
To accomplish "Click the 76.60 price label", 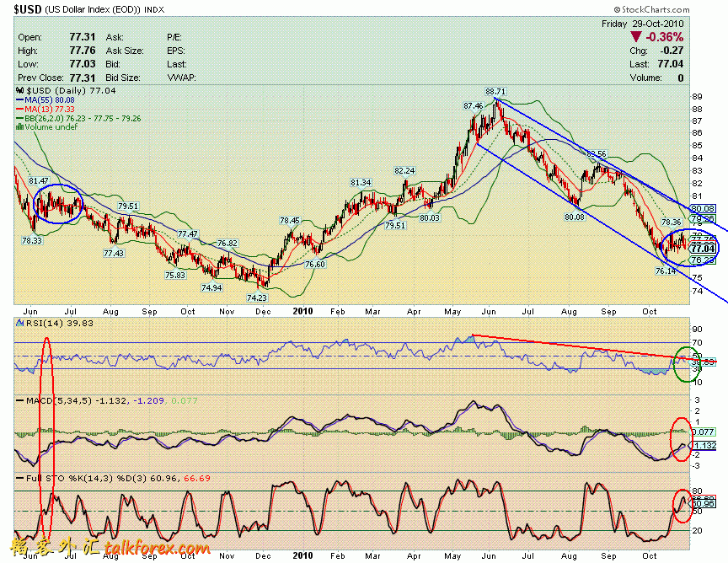I will pyautogui.click(x=315, y=264).
